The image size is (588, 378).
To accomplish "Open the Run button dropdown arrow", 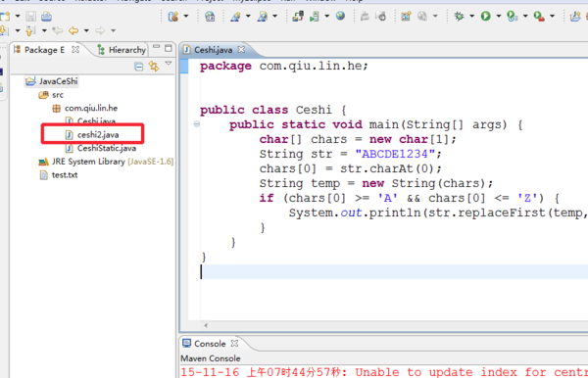I will click(x=499, y=16).
